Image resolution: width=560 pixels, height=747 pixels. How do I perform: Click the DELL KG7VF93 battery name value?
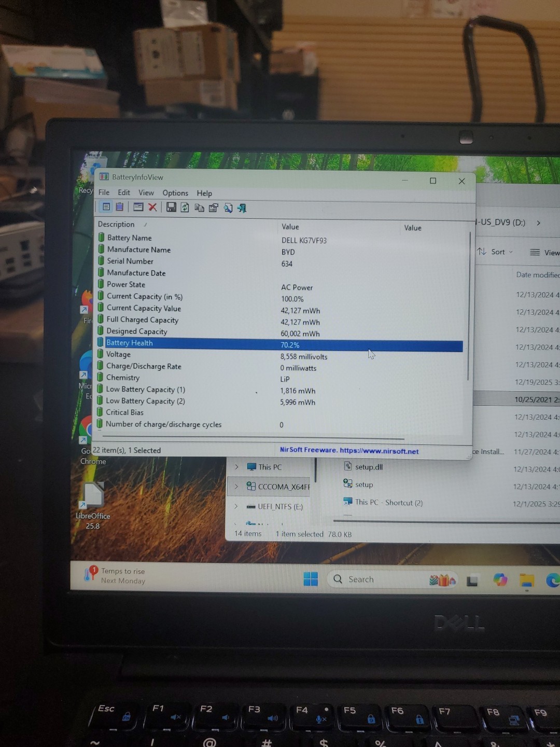(x=304, y=240)
